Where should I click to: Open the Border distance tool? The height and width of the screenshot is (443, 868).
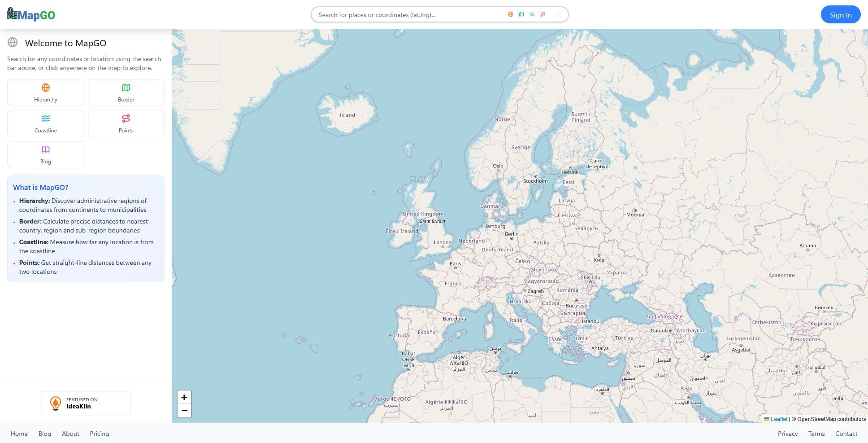point(126,92)
